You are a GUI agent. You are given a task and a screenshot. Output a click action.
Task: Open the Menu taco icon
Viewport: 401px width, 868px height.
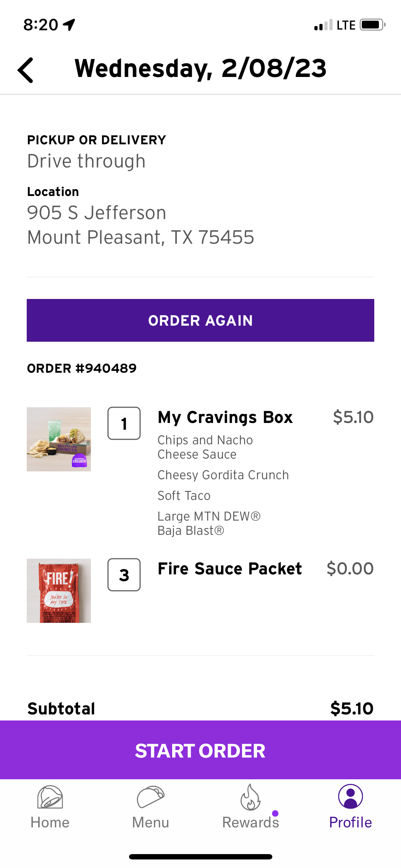pyautogui.click(x=150, y=797)
